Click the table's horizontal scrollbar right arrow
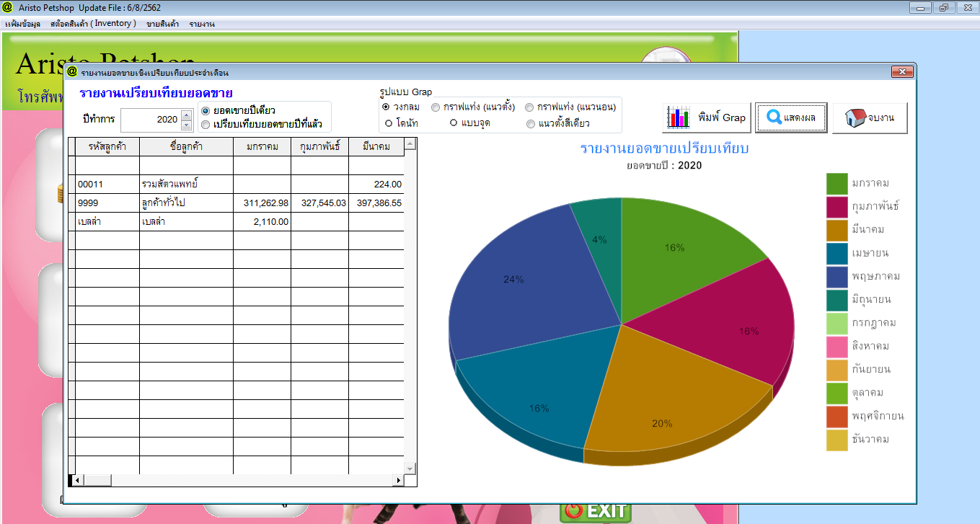980x524 pixels. (399, 480)
